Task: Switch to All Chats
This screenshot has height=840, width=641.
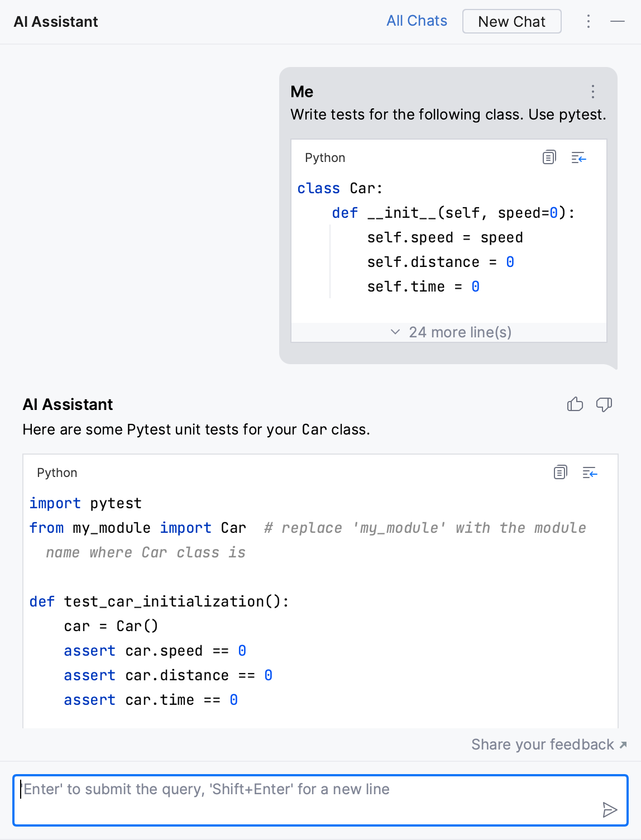Action: (417, 21)
